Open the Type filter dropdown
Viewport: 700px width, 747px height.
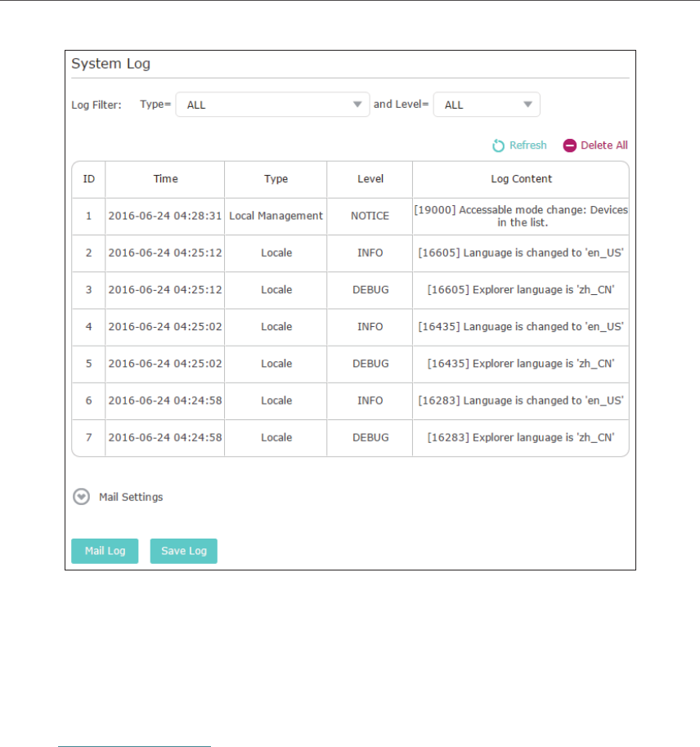point(272,105)
